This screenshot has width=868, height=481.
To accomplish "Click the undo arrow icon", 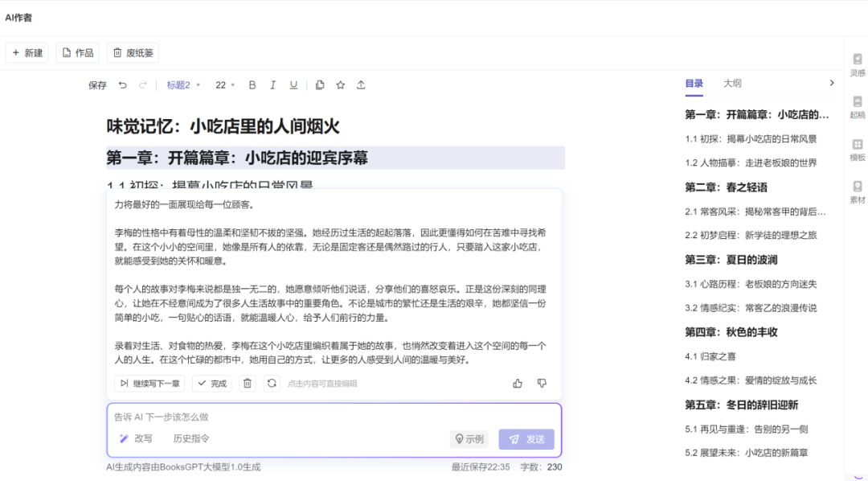I will point(123,85).
